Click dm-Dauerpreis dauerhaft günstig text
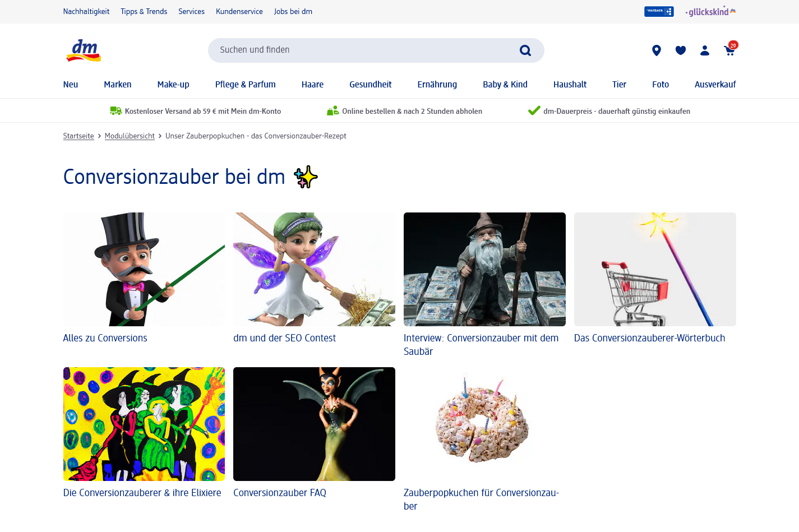The height and width of the screenshot is (532, 799). 617,112
